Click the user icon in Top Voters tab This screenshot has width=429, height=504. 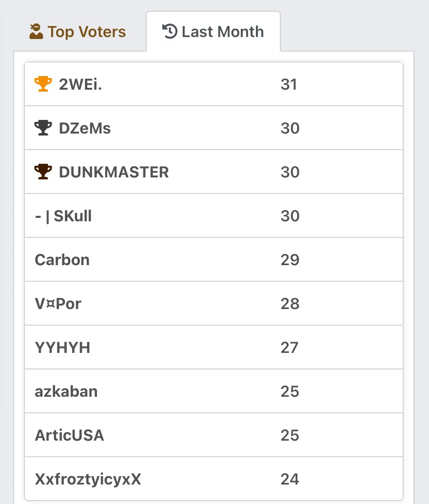click(x=36, y=32)
